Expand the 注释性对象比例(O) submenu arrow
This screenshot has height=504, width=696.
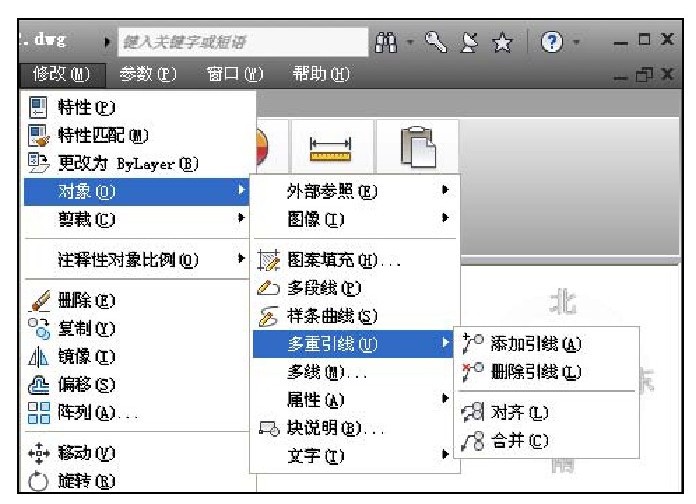tap(241, 258)
